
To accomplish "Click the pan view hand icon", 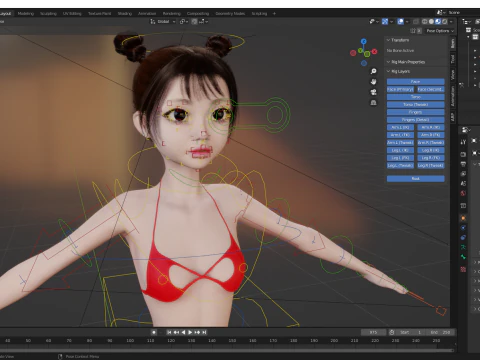I will [373, 82].
